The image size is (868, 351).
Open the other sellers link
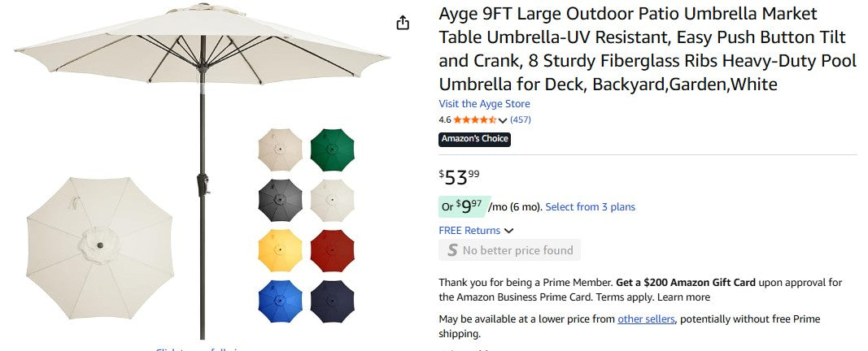(646, 319)
